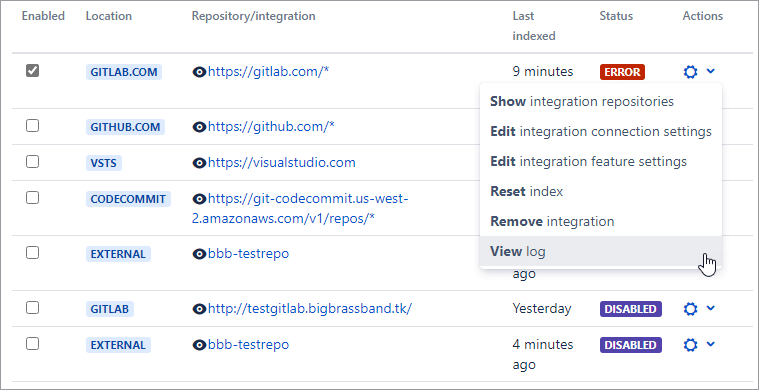Click eye icon beside testgitlab.bigbrassband.tk link

(199, 309)
